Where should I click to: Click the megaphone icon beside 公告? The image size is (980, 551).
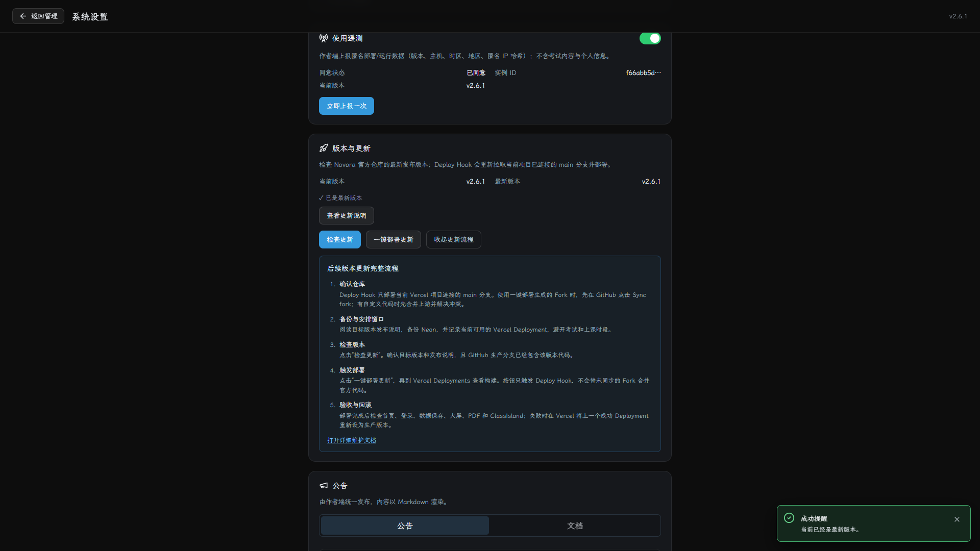[324, 486]
